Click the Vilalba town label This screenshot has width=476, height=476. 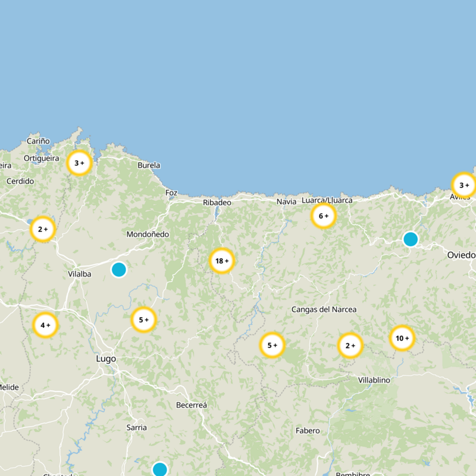coord(80,274)
